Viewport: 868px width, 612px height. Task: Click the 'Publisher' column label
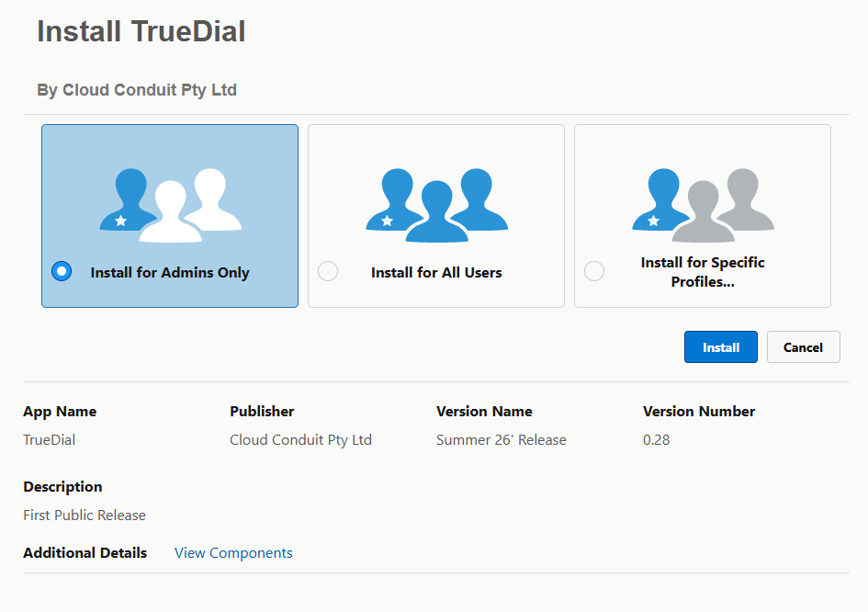coord(262,412)
